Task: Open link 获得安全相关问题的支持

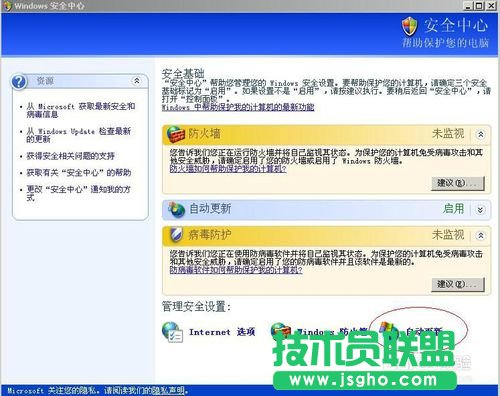Action: pyautogui.click(x=71, y=156)
